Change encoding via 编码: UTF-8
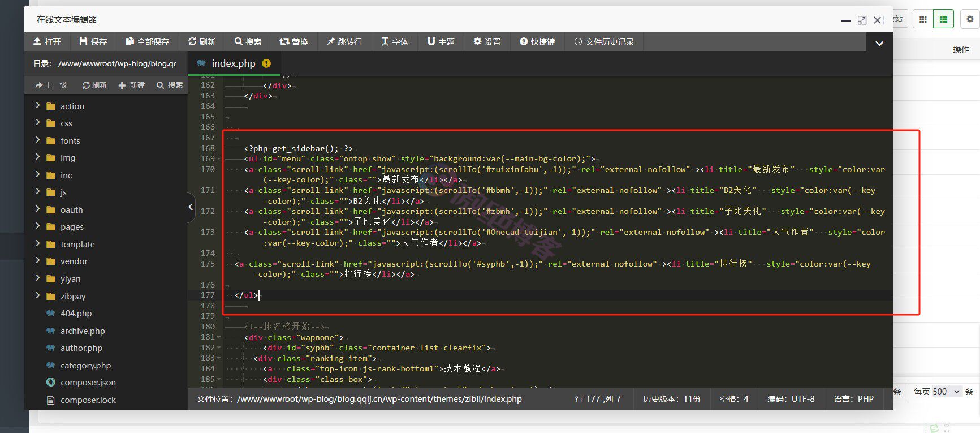Viewport: 980px width, 433px height. (791, 399)
